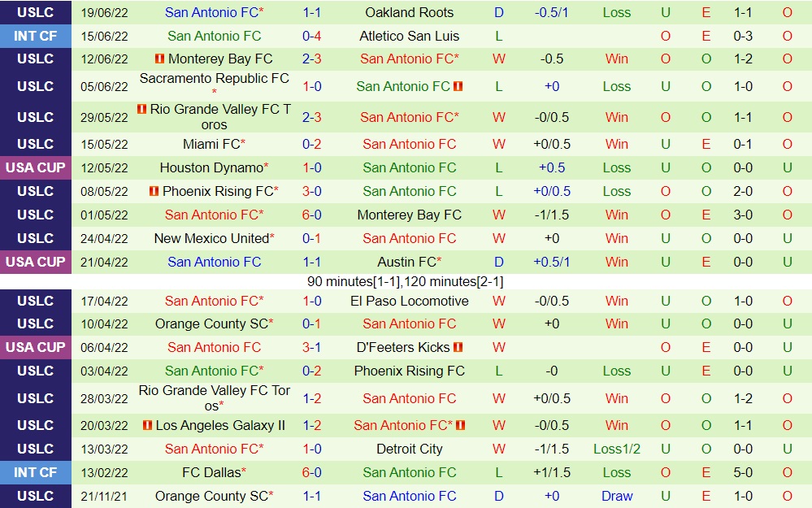Click red card icon beside Rio Grande Valley FC on 29/05/22
Viewport: 812px width, 508px height.
click(142, 109)
